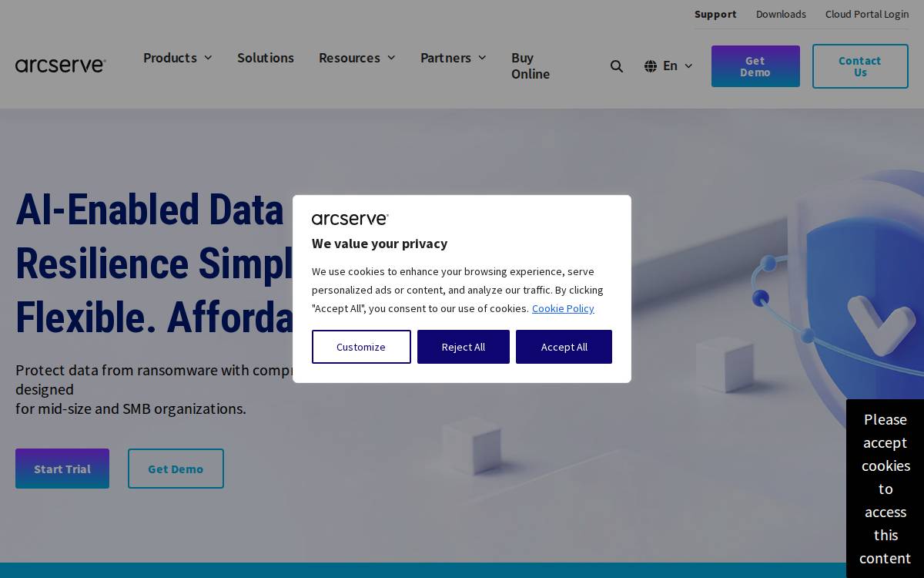Click the header Get Demo button
The width and height of the screenshot is (924, 578).
click(x=755, y=66)
